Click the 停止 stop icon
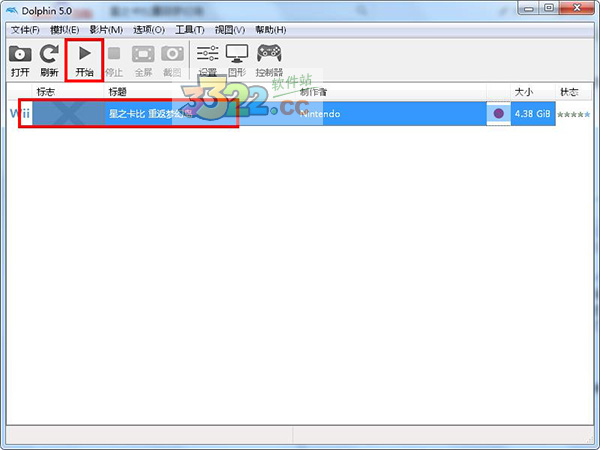 click(x=114, y=61)
